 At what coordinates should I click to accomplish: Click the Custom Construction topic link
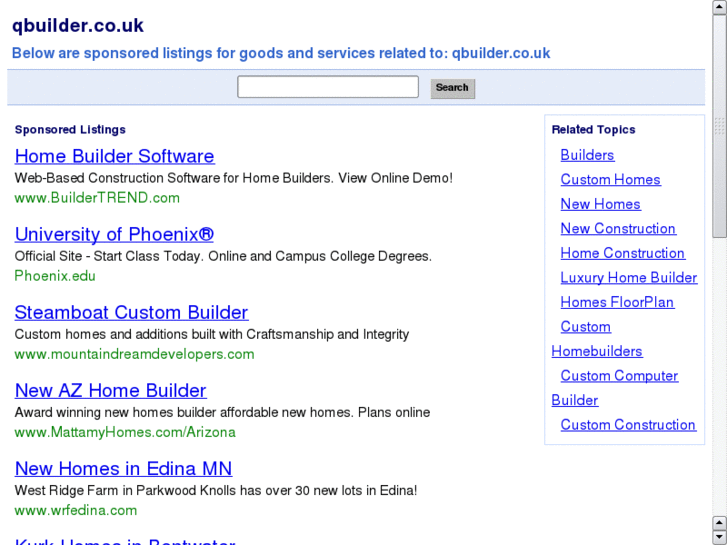pyautogui.click(x=628, y=425)
